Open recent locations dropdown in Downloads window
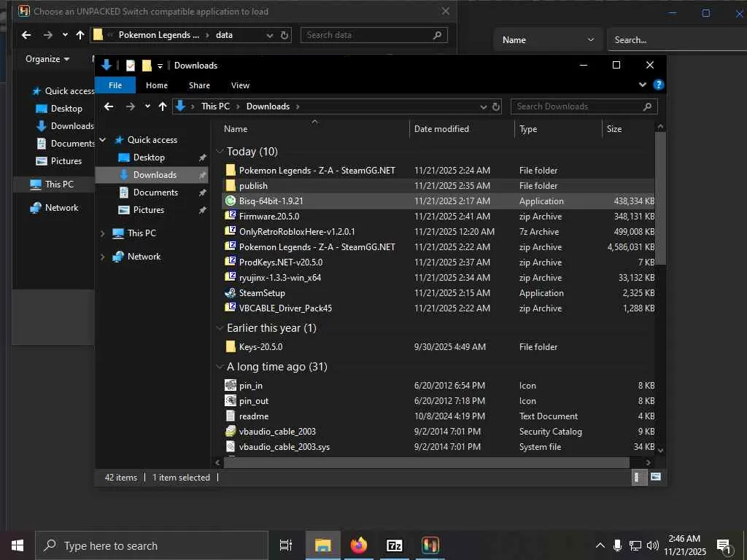 tap(147, 106)
